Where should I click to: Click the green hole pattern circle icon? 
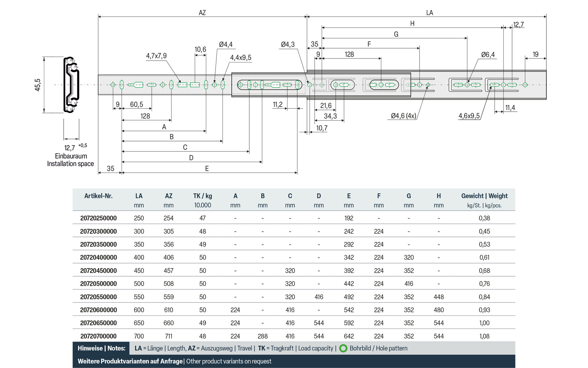tap(343, 348)
